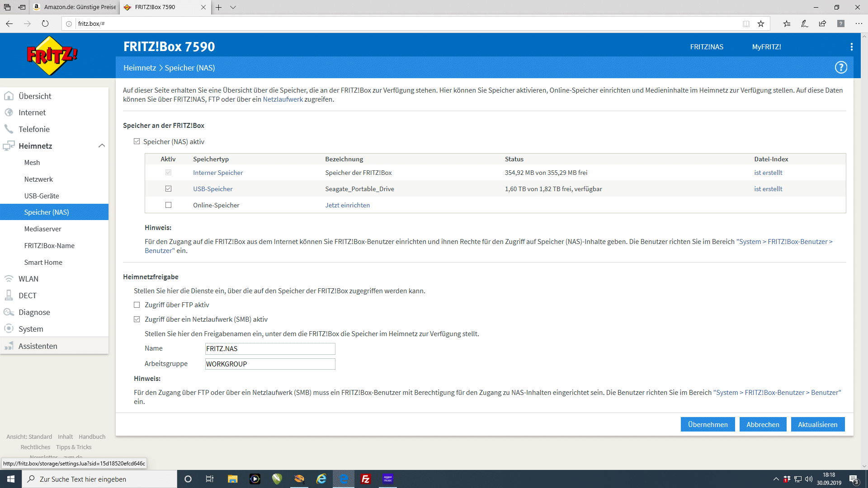868x488 pixels.
Task: Open Mesh in the sidebar
Action: tap(32, 163)
